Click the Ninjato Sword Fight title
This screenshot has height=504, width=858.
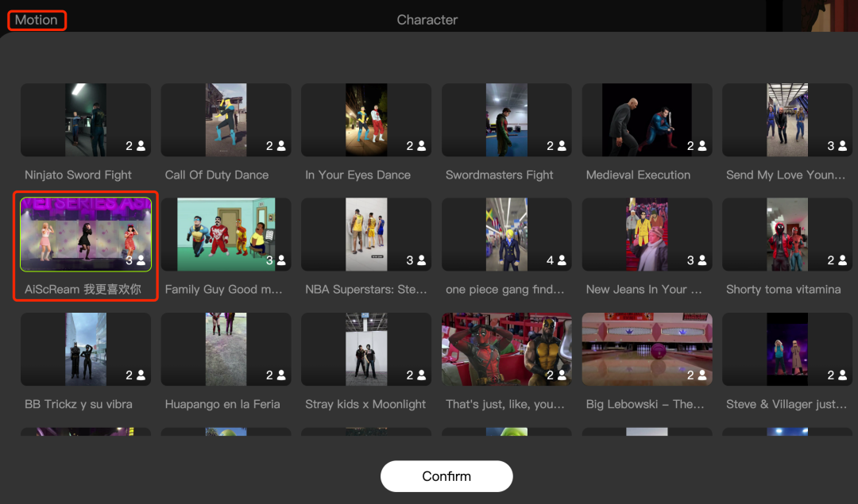(x=78, y=175)
